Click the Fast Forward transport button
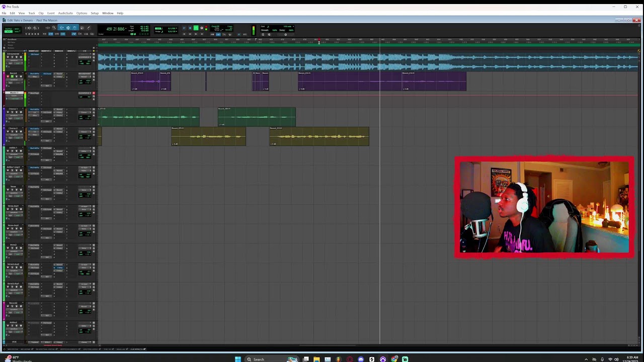 click(196, 34)
